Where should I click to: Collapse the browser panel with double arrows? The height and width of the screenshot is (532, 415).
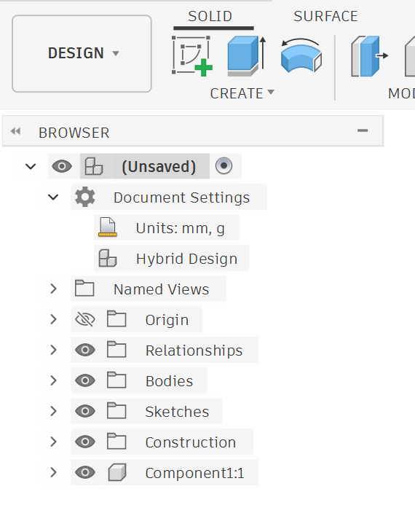(15, 131)
